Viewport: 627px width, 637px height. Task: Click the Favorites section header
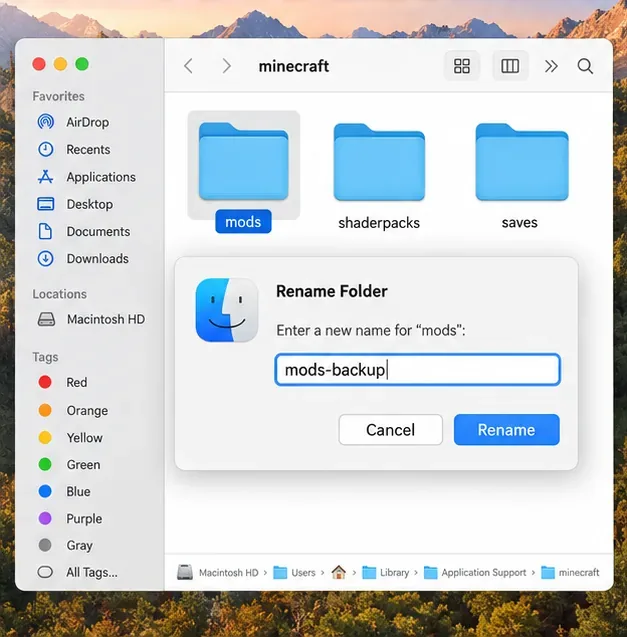[59, 96]
